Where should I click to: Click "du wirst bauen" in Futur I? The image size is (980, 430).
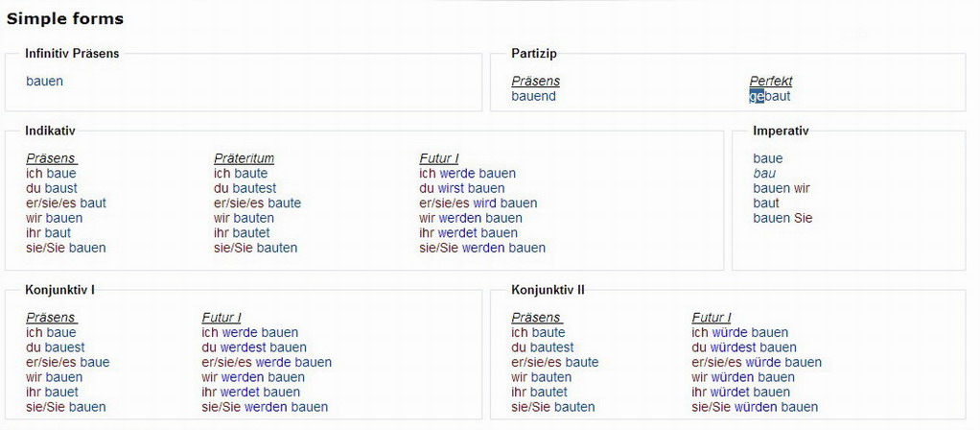(461, 188)
